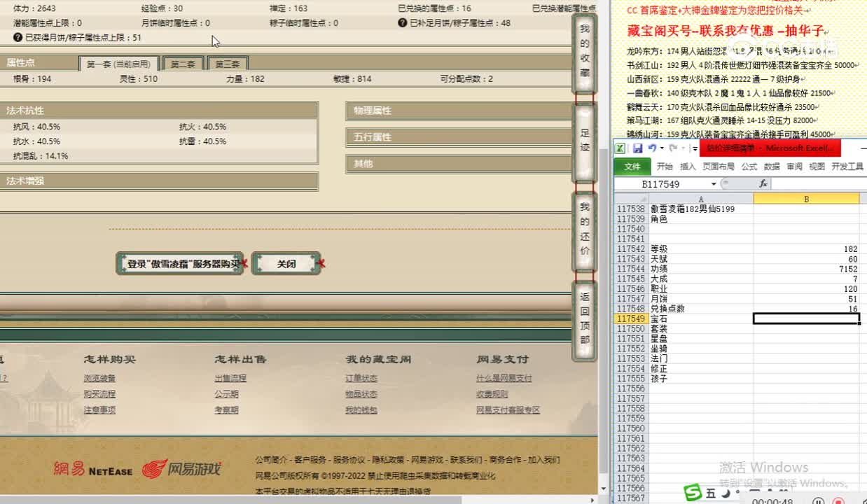Image resolution: width=867 pixels, height=504 pixels.
Task: Open the undo history dropdown arrow
Action: pyautogui.click(x=661, y=148)
